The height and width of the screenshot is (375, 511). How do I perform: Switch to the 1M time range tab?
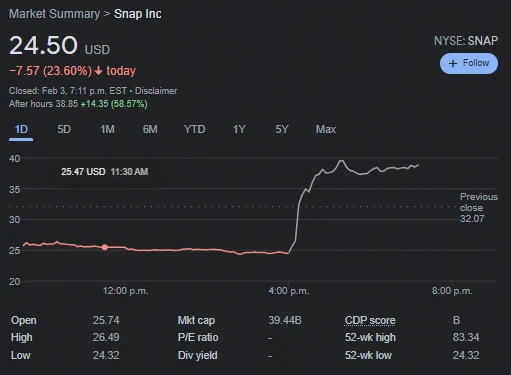click(x=107, y=129)
